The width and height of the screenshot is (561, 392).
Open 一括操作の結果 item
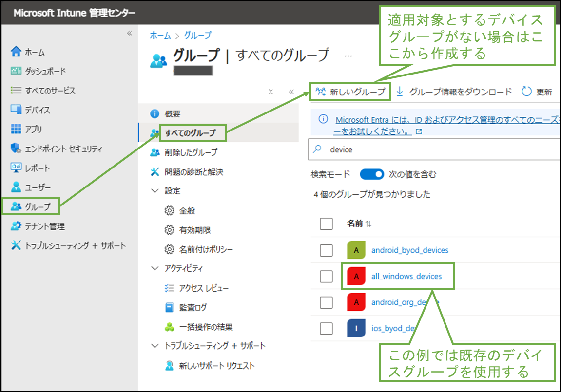point(198,327)
